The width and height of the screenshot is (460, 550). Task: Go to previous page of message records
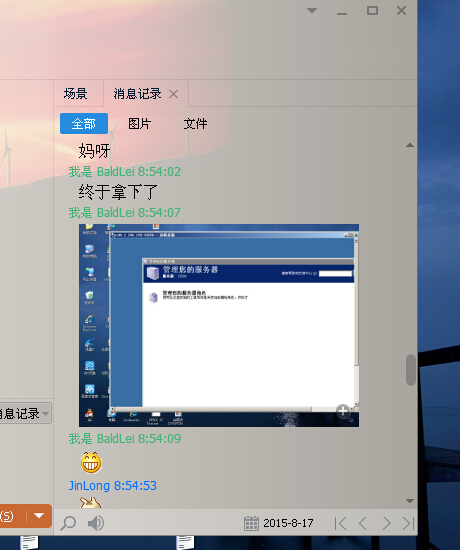point(363,523)
